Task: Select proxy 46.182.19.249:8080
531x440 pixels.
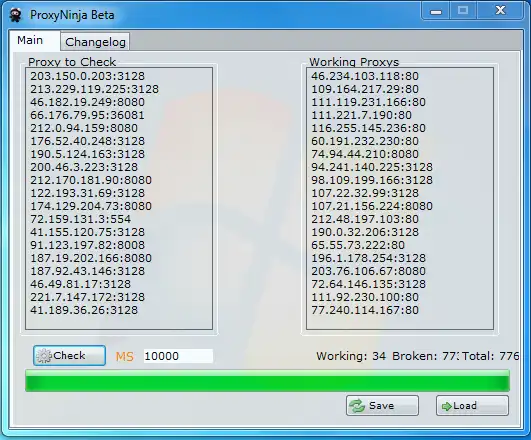Action: coord(87,102)
